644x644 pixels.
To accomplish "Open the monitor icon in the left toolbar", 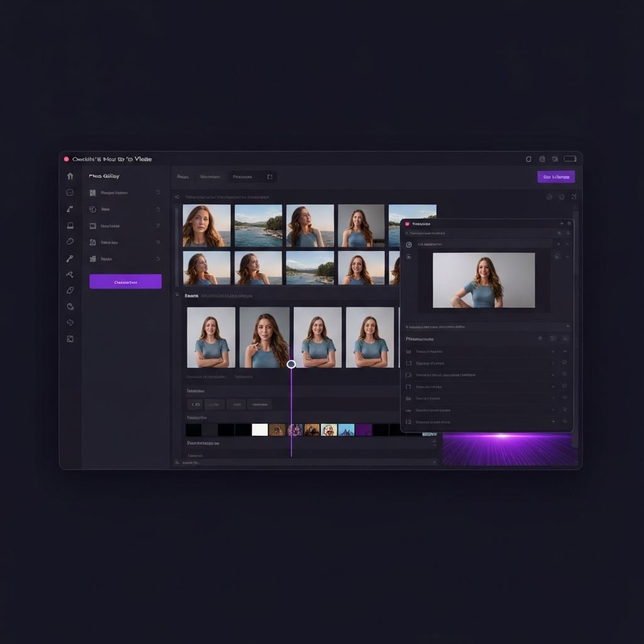I will tap(70, 225).
